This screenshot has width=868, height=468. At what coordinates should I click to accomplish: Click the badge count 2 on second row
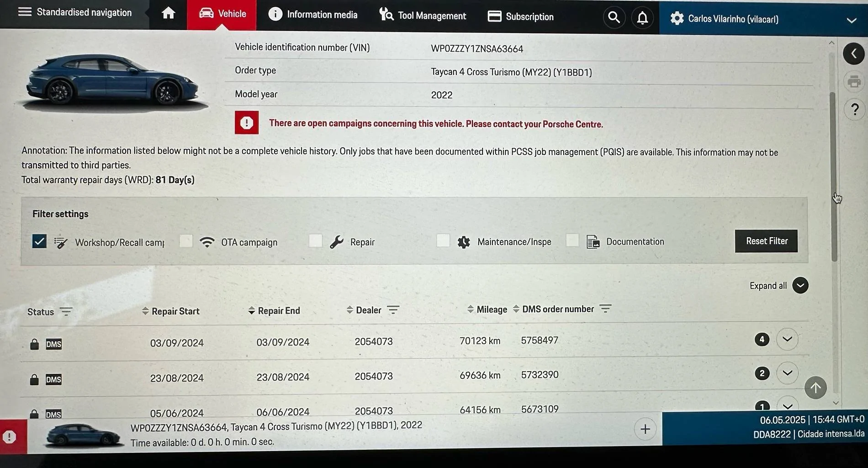coord(762,373)
